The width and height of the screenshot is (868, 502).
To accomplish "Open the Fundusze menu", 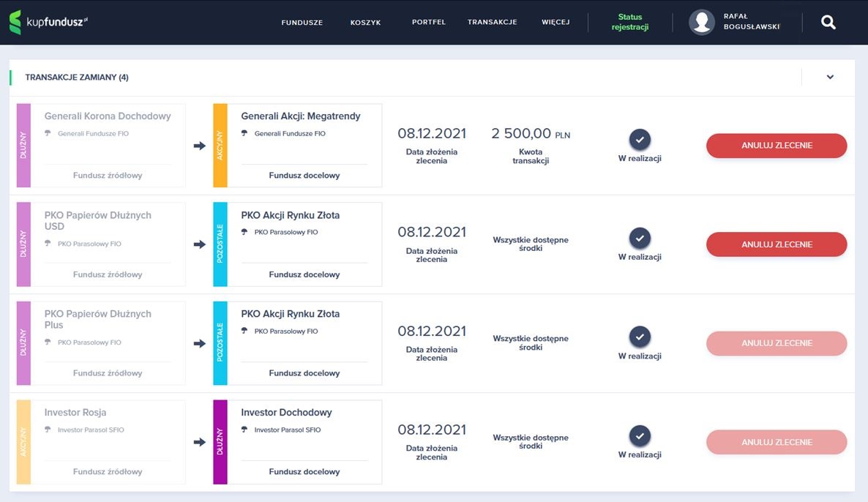I will point(302,22).
